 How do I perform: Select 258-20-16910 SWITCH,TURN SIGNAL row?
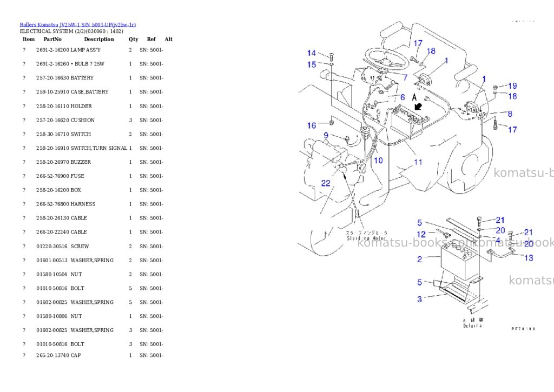coord(93,148)
